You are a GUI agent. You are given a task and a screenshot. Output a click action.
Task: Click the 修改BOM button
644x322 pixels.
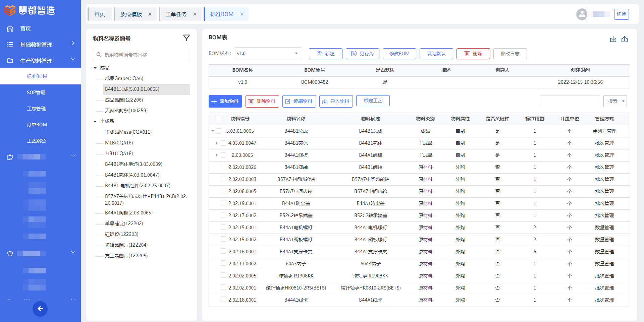pos(399,54)
